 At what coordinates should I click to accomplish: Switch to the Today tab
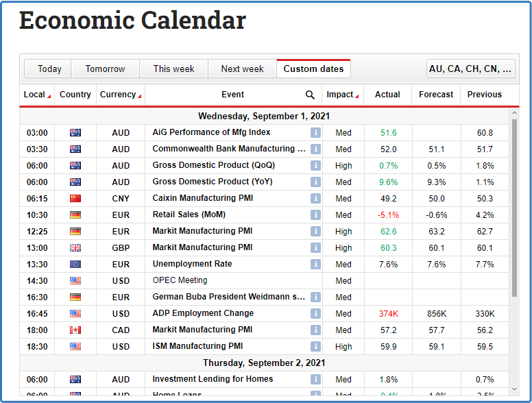click(49, 69)
